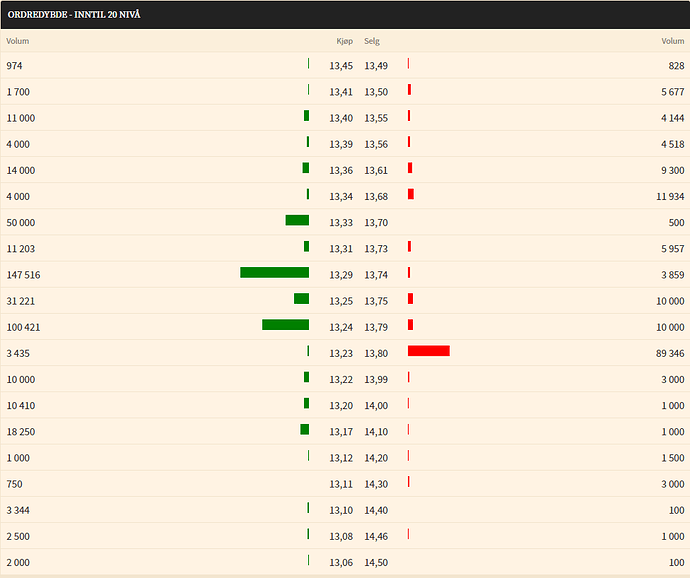Select buy price 13,29
Viewport: 690px width, 578px height.
(x=341, y=275)
